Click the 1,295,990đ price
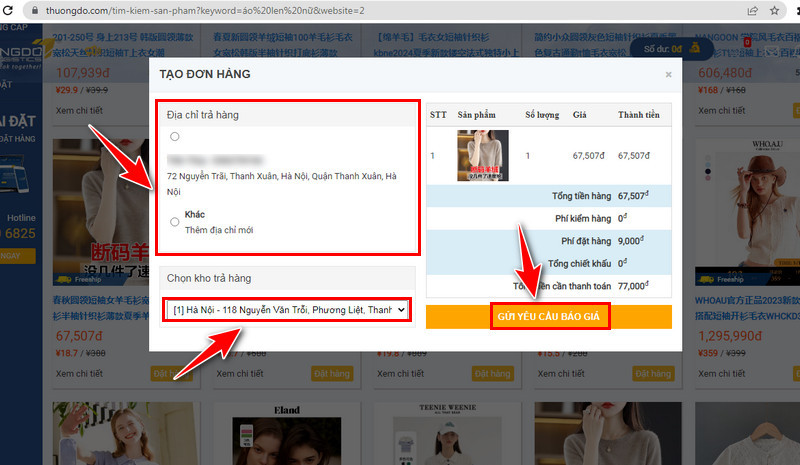The image size is (800, 465). point(730,336)
